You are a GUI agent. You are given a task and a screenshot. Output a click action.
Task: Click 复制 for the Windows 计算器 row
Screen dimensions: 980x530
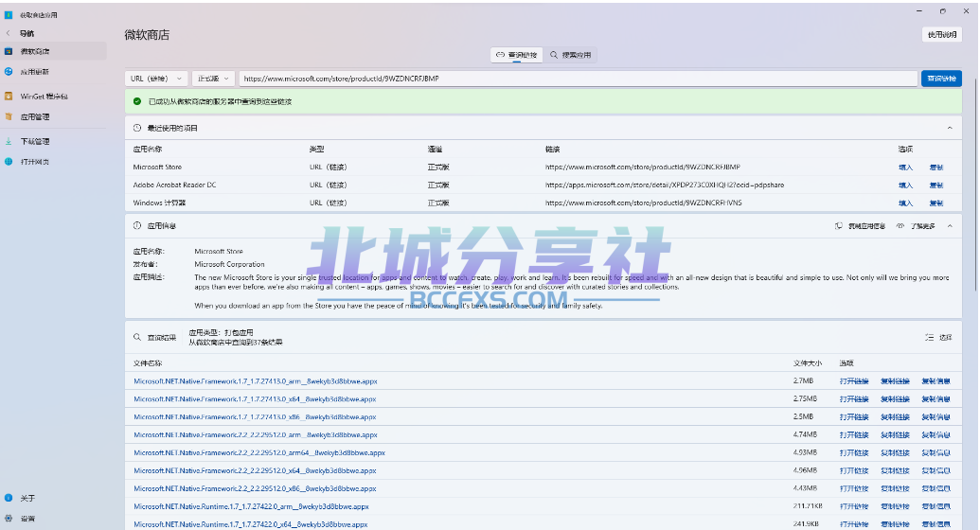point(935,203)
